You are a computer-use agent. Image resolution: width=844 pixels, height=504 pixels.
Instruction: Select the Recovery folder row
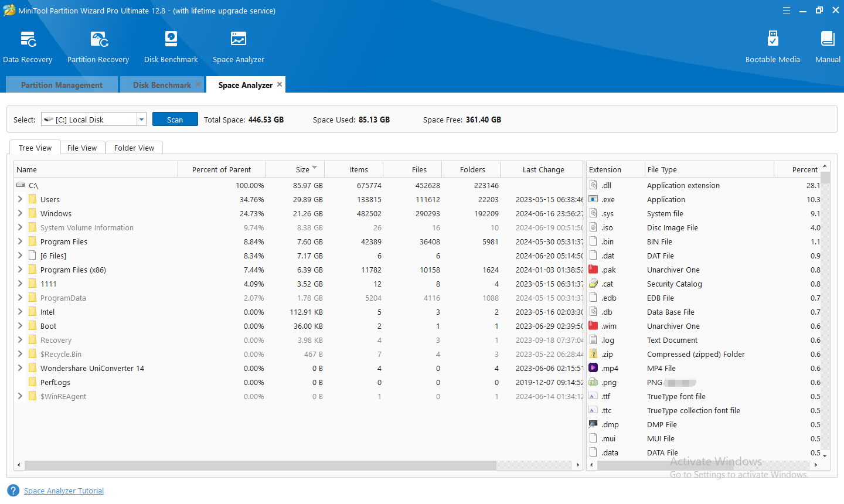click(298, 340)
